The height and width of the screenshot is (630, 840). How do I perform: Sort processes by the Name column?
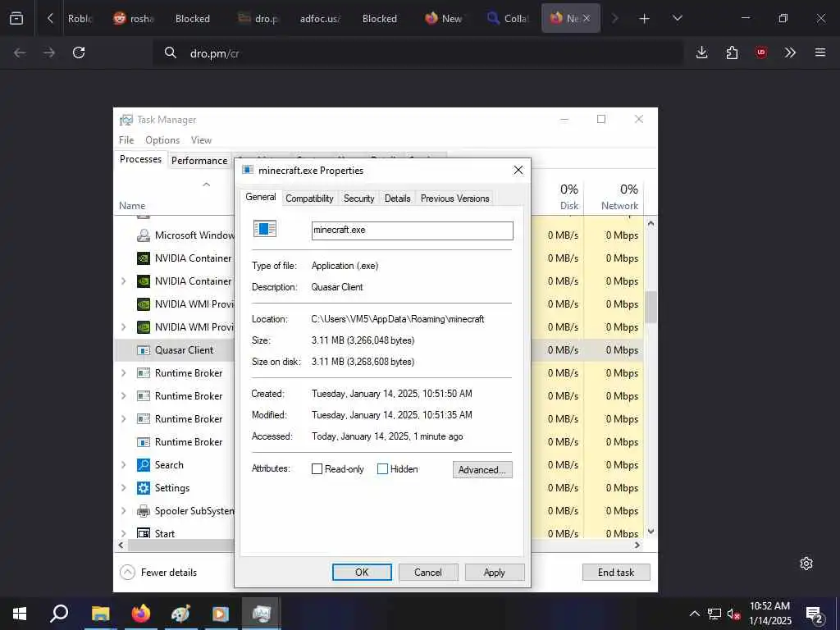tap(132, 206)
